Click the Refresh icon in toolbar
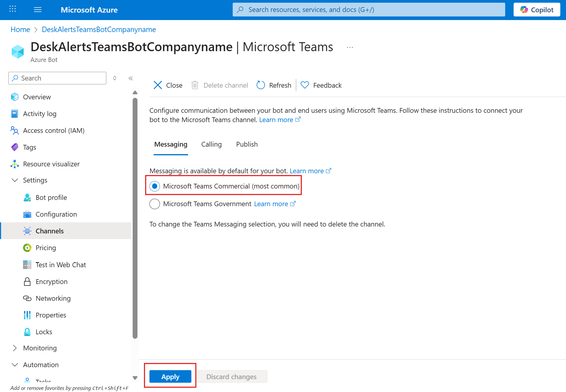The width and height of the screenshot is (566, 392). pos(261,85)
